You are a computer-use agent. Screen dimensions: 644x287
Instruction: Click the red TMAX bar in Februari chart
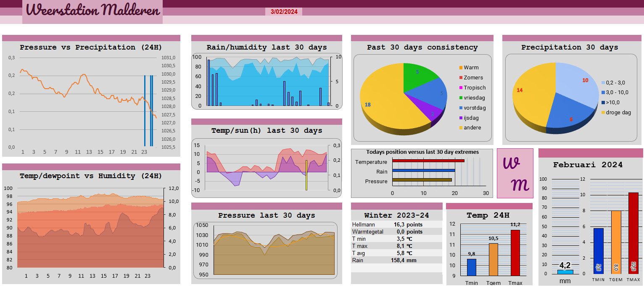click(633, 233)
